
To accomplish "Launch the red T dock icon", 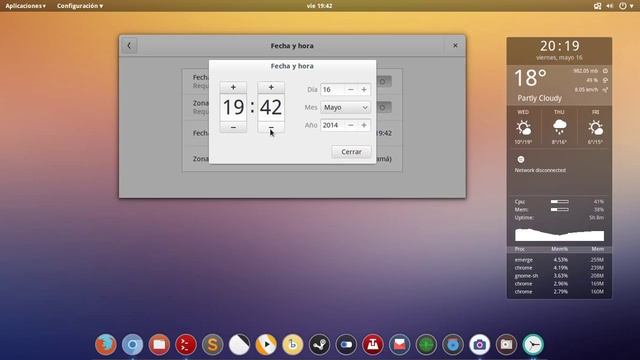I will click(373, 344).
